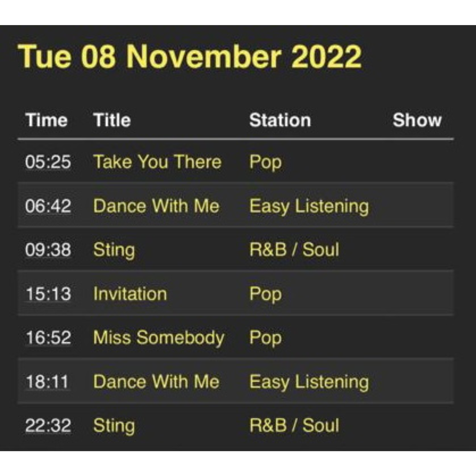Viewport: 476px width, 476px height.
Task: Open the Sting title at 09:38
Action: pyautogui.click(x=114, y=250)
